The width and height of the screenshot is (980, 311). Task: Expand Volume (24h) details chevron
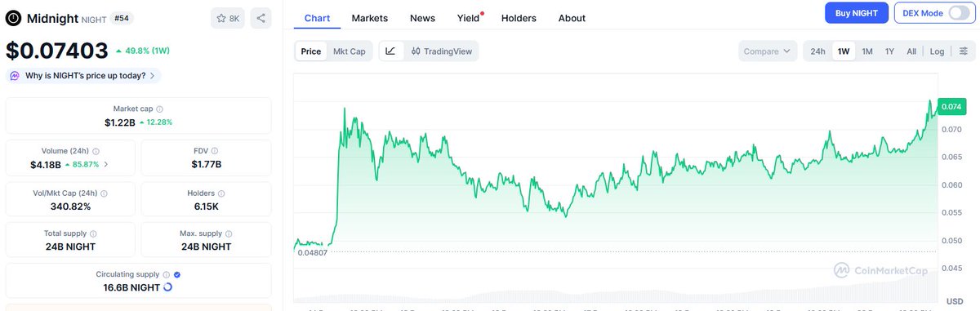106,164
